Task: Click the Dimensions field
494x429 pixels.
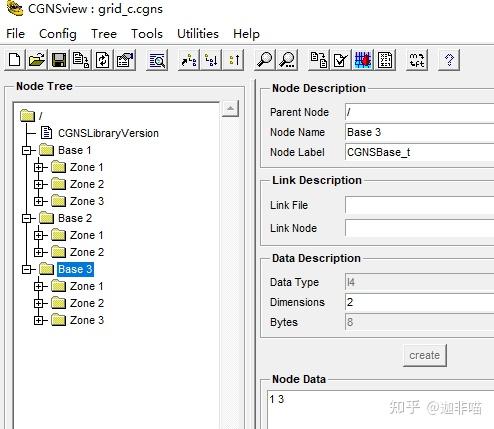Action: 420,302
